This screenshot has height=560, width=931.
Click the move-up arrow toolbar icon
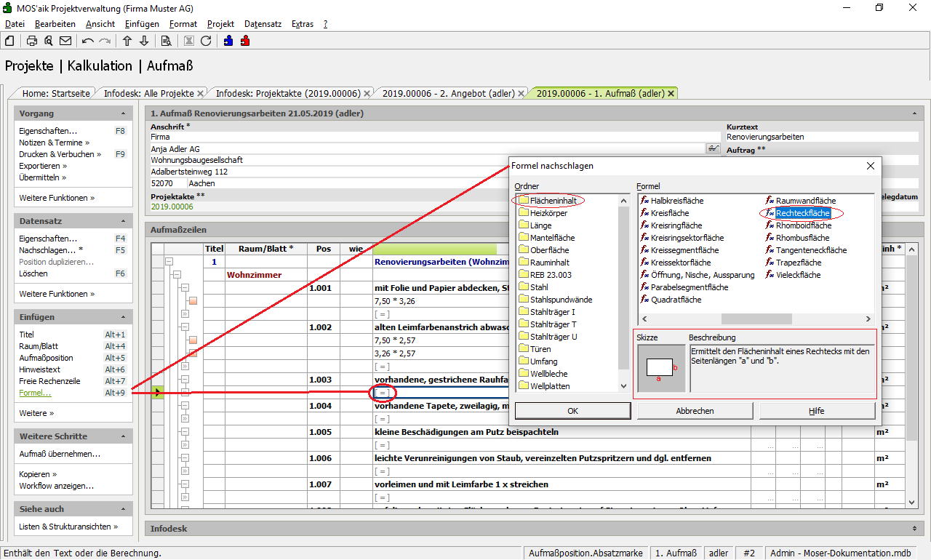coord(127,41)
